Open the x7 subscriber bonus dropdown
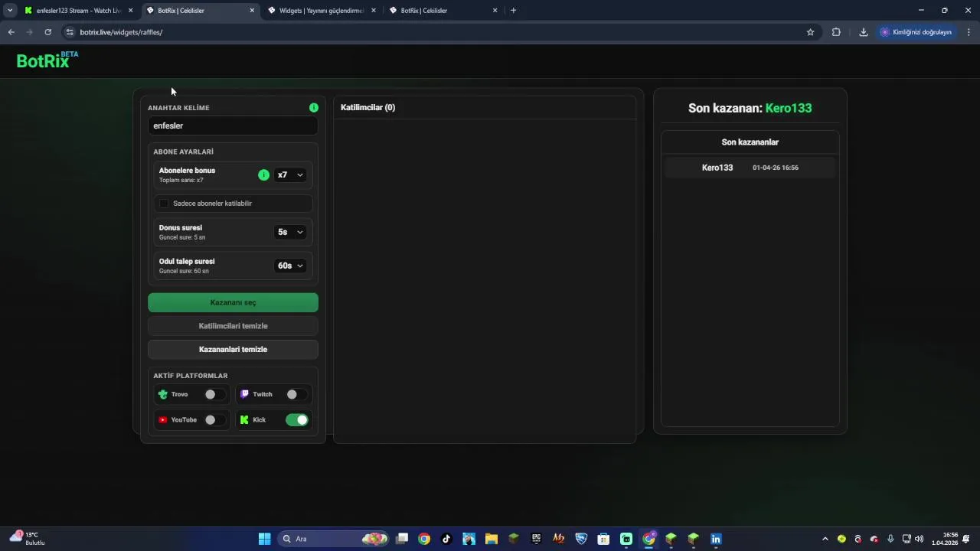 click(x=290, y=175)
